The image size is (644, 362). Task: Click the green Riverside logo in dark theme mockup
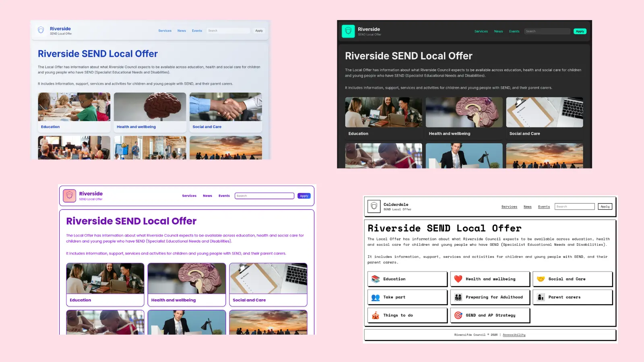[348, 31]
